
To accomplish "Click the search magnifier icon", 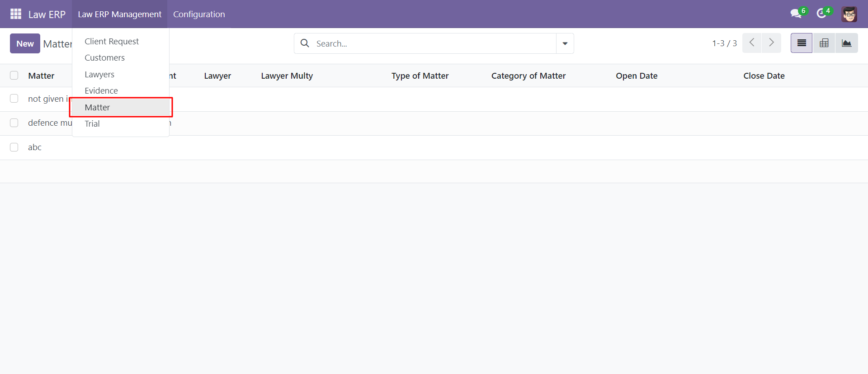I will pyautogui.click(x=305, y=43).
